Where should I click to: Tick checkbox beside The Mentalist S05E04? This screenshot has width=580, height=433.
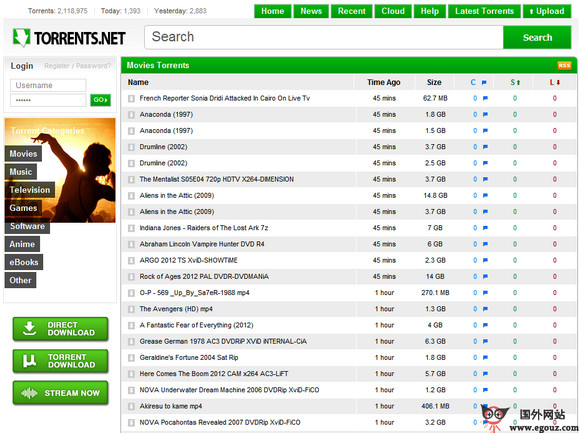[131, 180]
